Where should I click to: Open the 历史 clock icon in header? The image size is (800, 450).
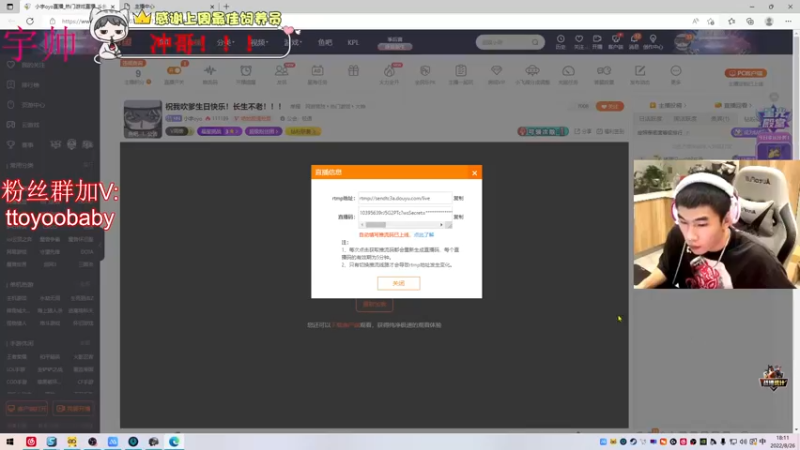(560, 42)
